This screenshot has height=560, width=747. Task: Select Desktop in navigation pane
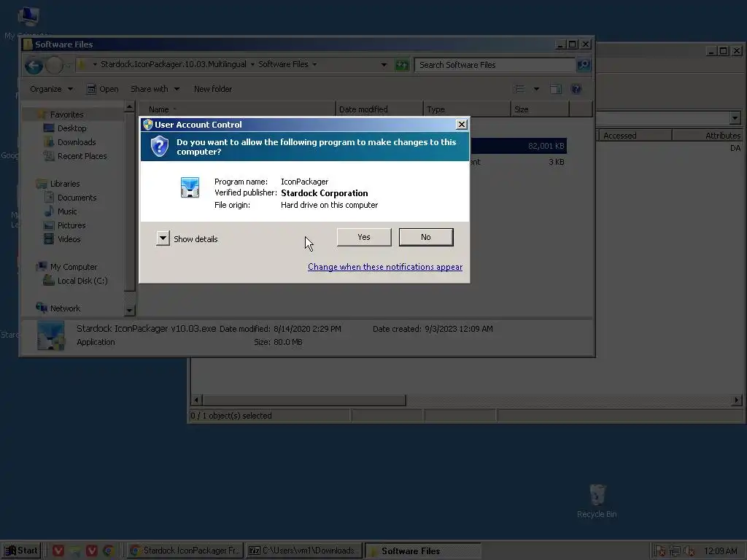[72, 128]
